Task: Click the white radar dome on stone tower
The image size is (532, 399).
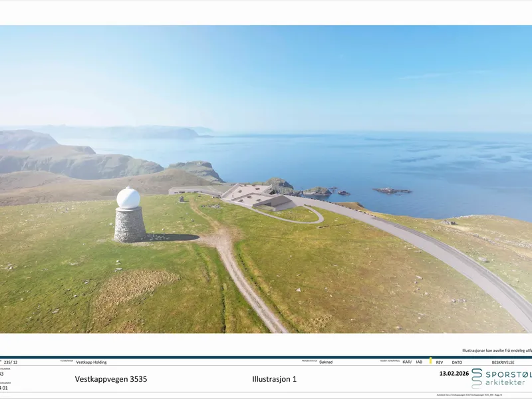Action: pyautogui.click(x=128, y=198)
